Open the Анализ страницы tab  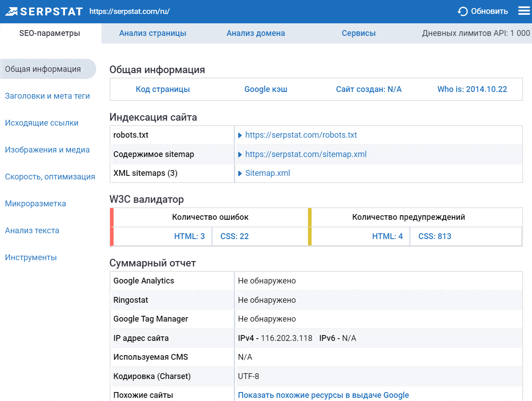pos(153,33)
